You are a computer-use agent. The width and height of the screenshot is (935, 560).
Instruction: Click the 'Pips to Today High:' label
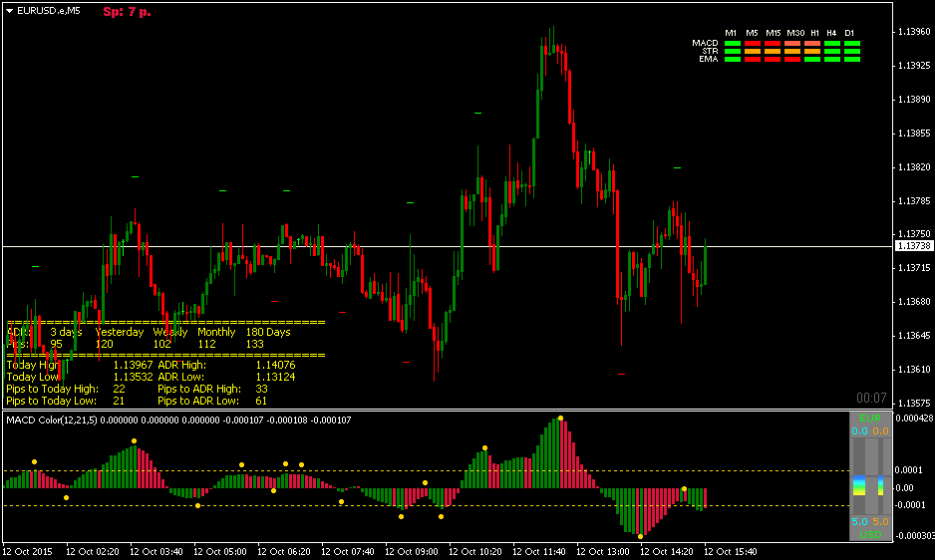(52, 389)
